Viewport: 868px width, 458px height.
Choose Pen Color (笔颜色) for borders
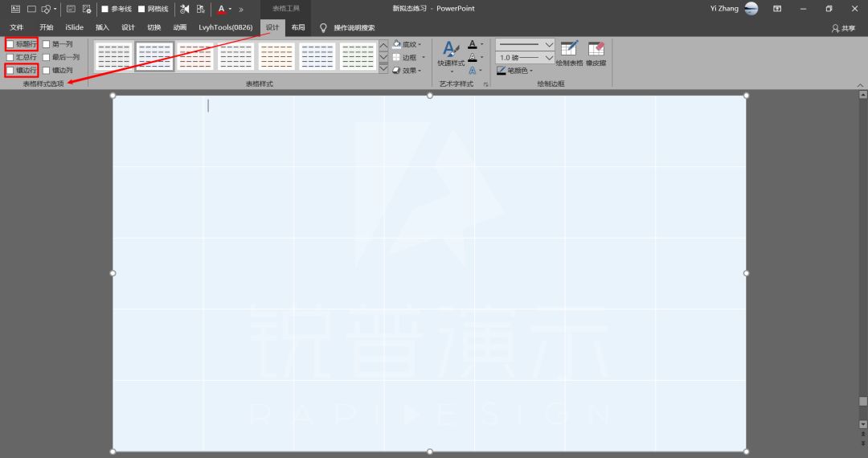[514, 70]
